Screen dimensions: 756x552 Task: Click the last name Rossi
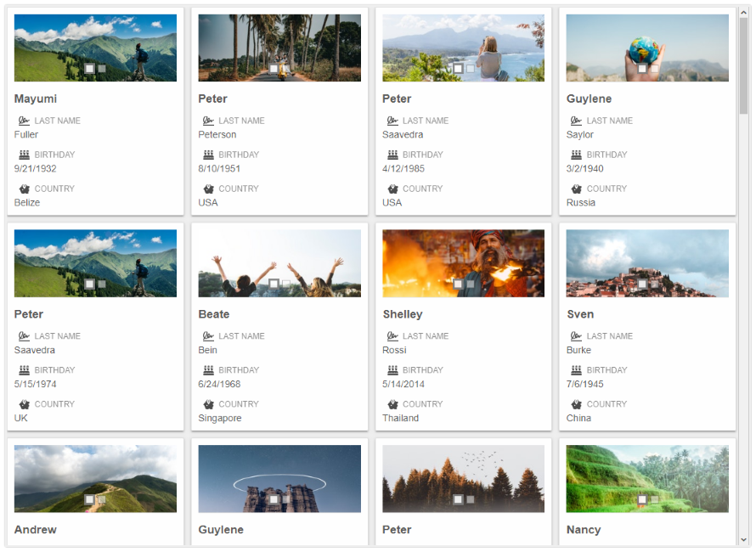tap(394, 350)
